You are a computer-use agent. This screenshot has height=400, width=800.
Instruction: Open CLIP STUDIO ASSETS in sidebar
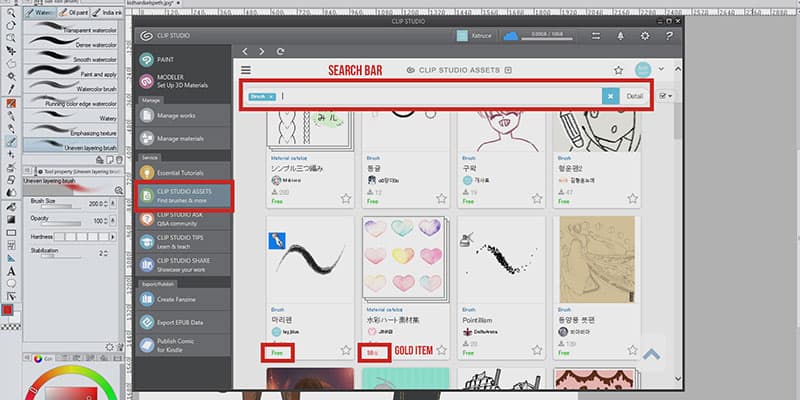click(x=184, y=196)
